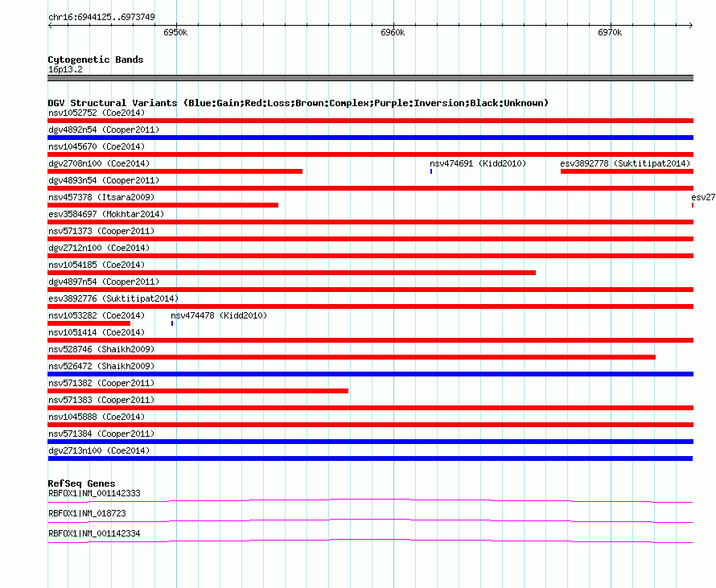Click the RefSeq Genes track title

pyautogui.click(x=81, y=483)
